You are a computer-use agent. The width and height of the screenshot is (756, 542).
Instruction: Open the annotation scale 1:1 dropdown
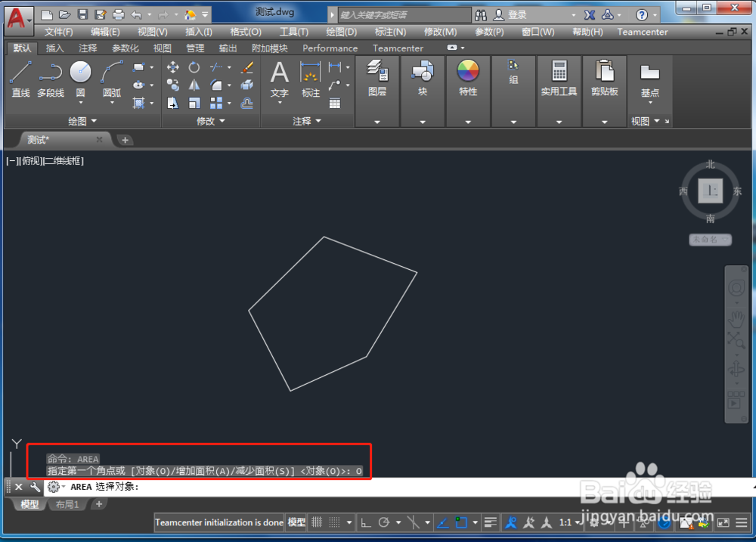[569, 522]
